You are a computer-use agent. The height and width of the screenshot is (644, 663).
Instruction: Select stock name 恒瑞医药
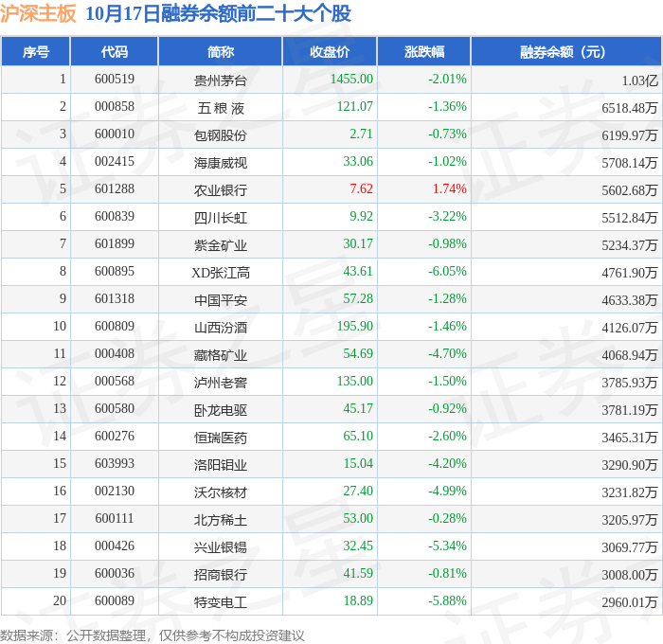tap(221, 438)
